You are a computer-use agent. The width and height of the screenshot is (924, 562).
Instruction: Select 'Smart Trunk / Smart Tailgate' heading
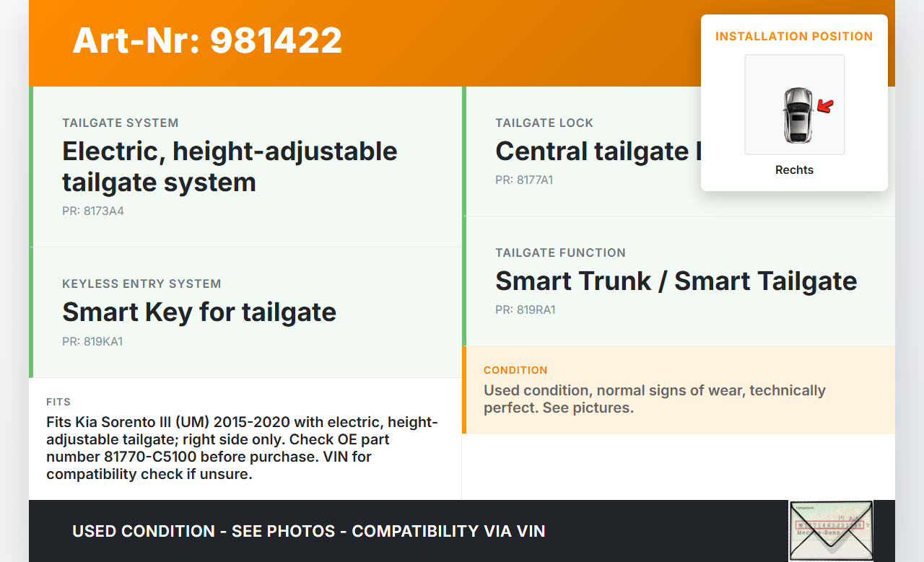tap(676, 281)
